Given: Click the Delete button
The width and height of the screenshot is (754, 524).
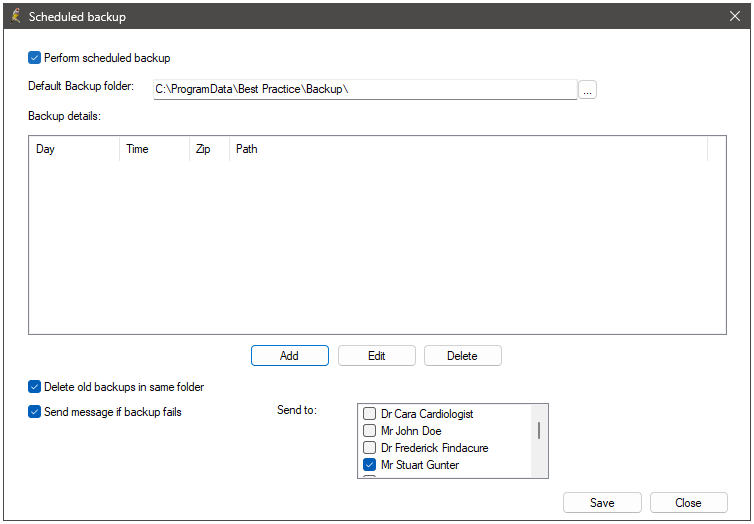Looking at the screenshot, I should click(463, 356).
